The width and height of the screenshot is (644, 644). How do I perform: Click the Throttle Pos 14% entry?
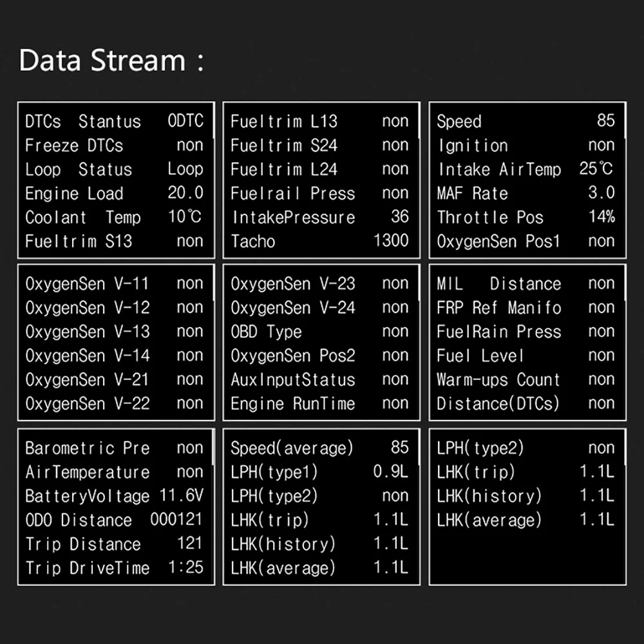[526, 217]
